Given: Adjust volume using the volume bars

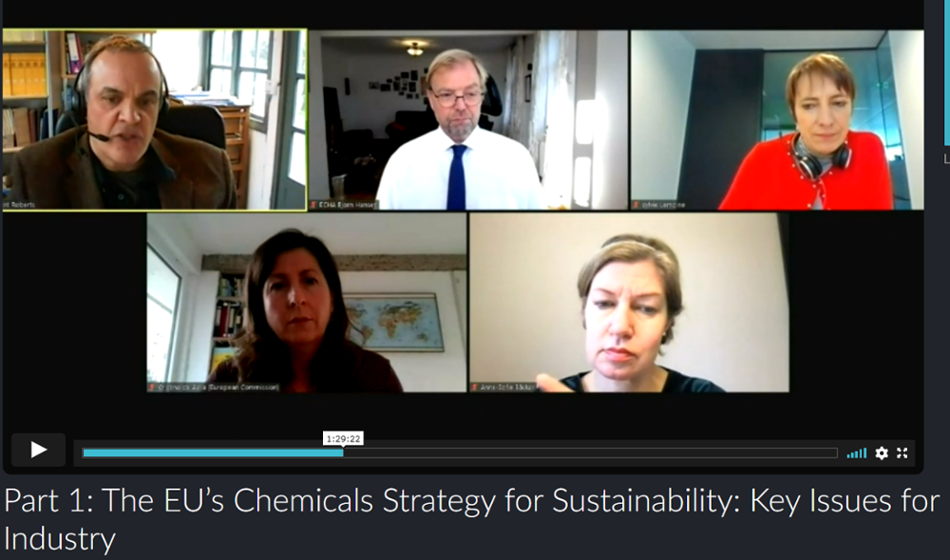Looking at the screenshot, I should point(856,453).
